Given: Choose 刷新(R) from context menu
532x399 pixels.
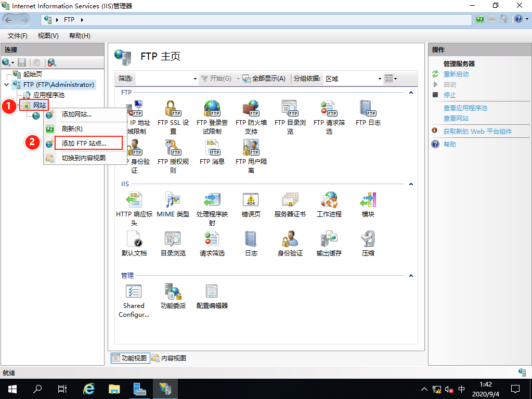Looking at the screenshot, I should [85, 129].
